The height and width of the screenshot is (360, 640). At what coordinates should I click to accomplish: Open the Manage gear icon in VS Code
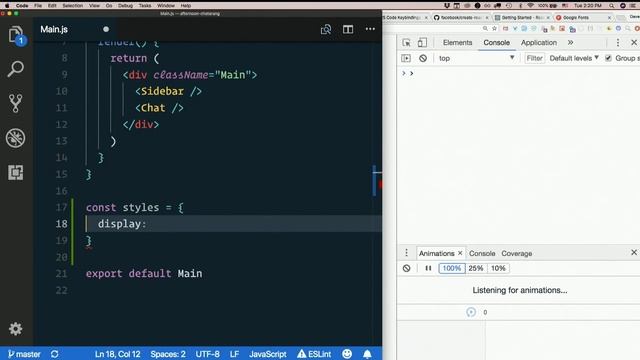16,329
